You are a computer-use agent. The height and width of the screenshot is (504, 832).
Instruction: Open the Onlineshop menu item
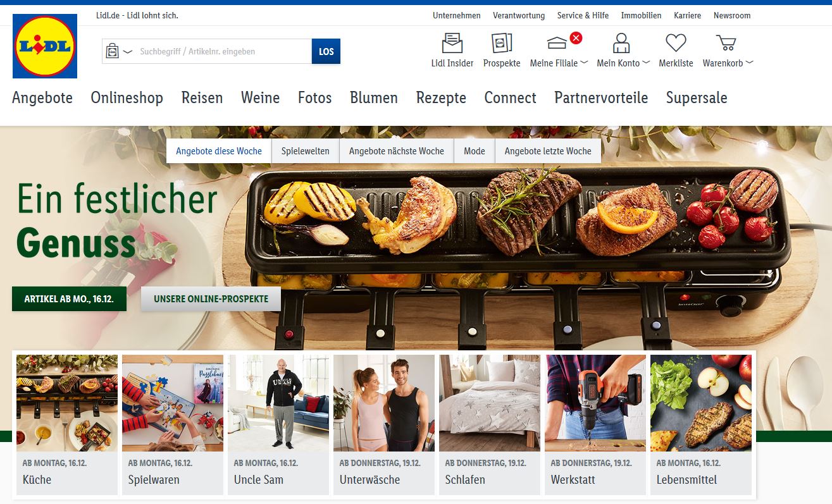click(127, 97)
